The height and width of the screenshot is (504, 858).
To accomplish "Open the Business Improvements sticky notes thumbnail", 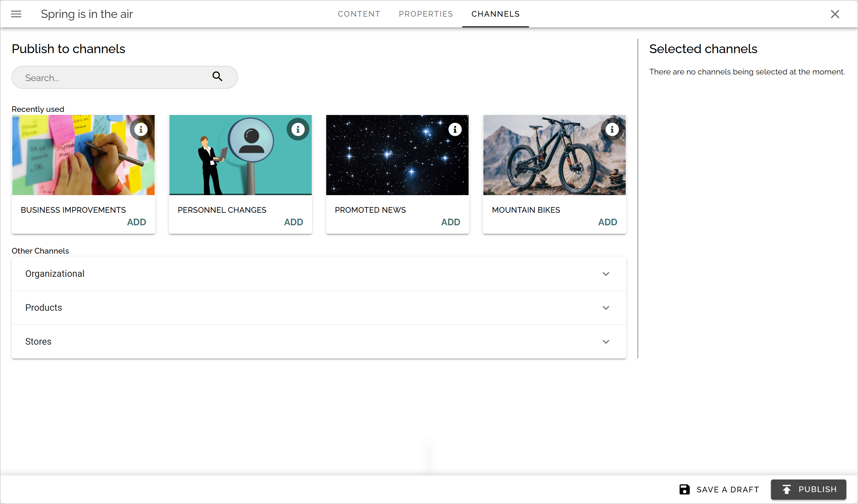I will 83,155.
